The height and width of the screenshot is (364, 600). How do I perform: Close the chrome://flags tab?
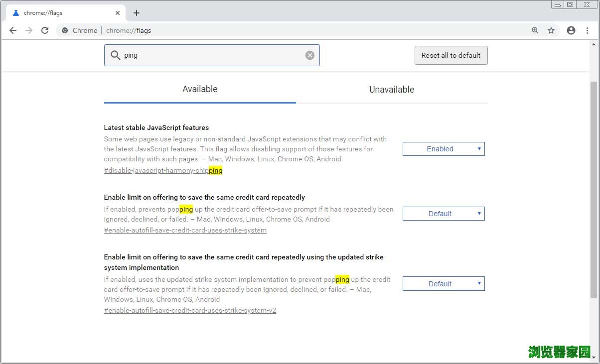118,13
